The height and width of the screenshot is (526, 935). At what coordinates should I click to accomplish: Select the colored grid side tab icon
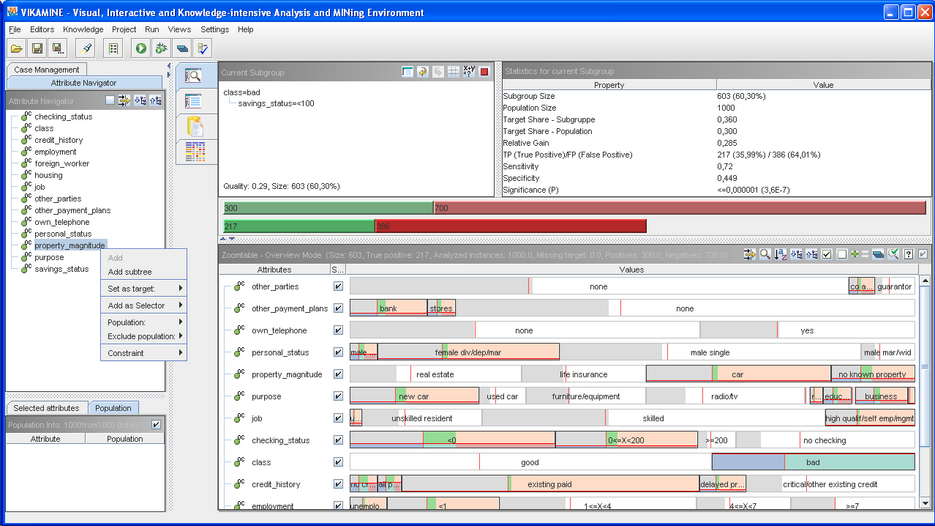196,151
